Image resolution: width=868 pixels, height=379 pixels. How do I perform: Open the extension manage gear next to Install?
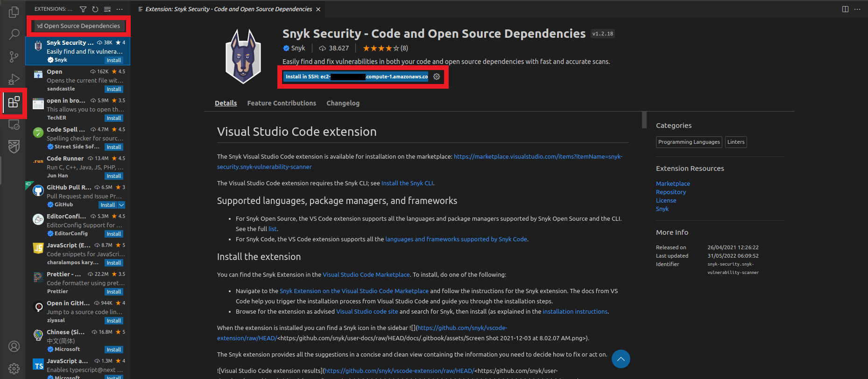coord(437,77)
